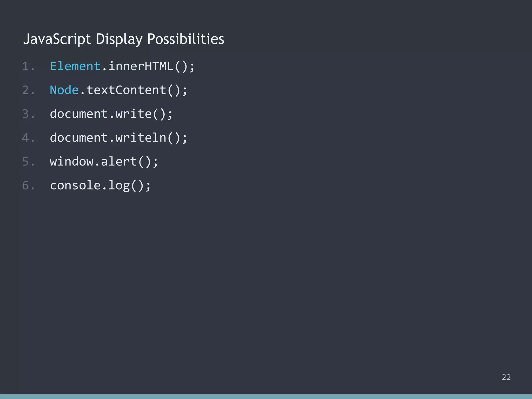Click the 'console.log();' list entry
Image resolution: width=532 pixels, height=399 pixels.
pyautogui.click(x=101, y=185)
